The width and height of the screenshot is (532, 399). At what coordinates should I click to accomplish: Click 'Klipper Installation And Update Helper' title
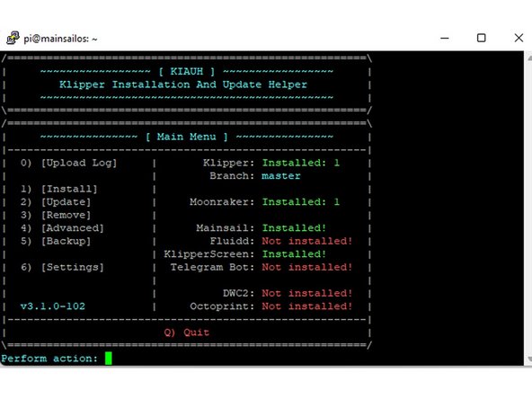[183, 84]
